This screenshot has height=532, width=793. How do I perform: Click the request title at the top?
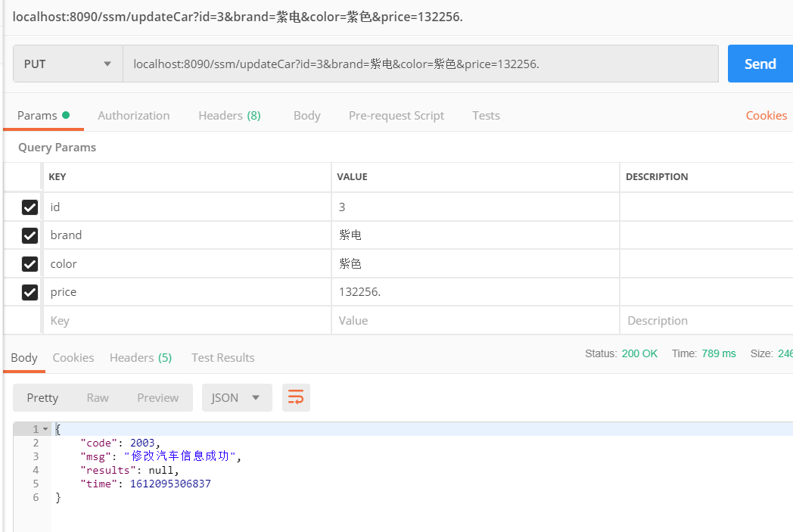[x=238, y=17]
